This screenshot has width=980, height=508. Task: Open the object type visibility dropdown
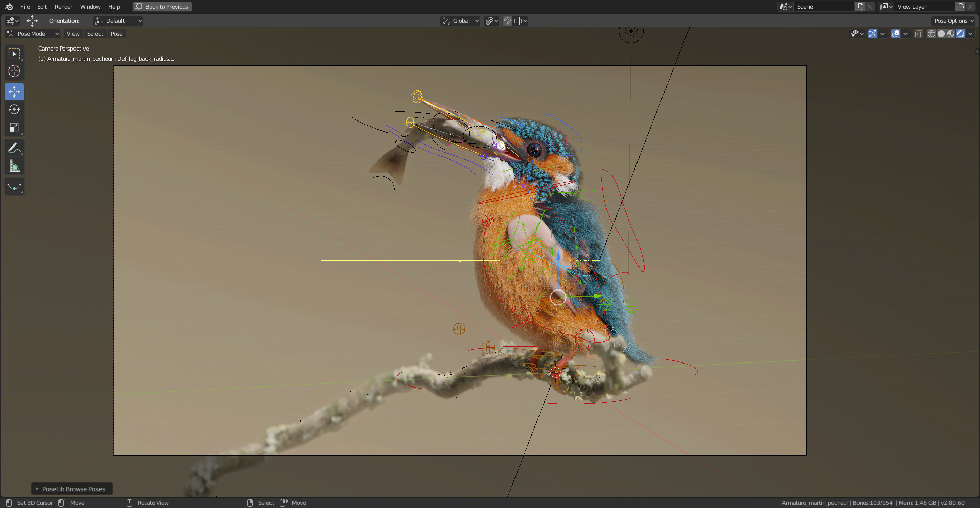tap(857, 34)
